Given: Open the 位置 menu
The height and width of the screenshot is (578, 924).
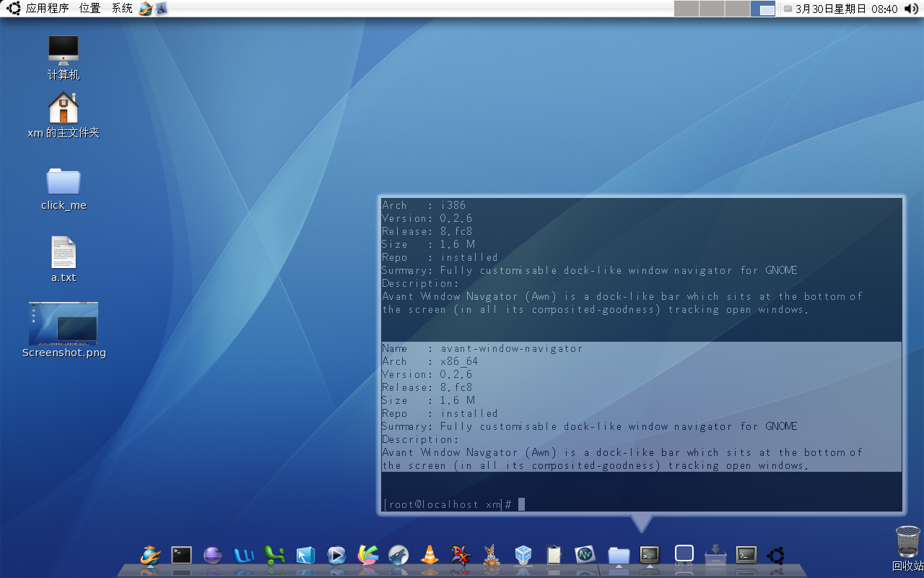Looking at the screenshot, I should pyautogui.click(x=90, y=9).
